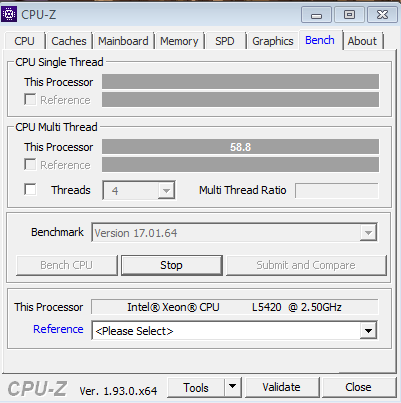
Task: Switch to the Memory tab
Action: 179,41
